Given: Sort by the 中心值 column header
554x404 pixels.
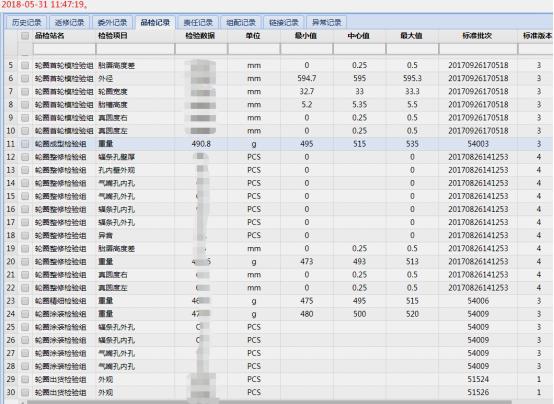Looking at the screenshot, I should [x=359, y=36].
